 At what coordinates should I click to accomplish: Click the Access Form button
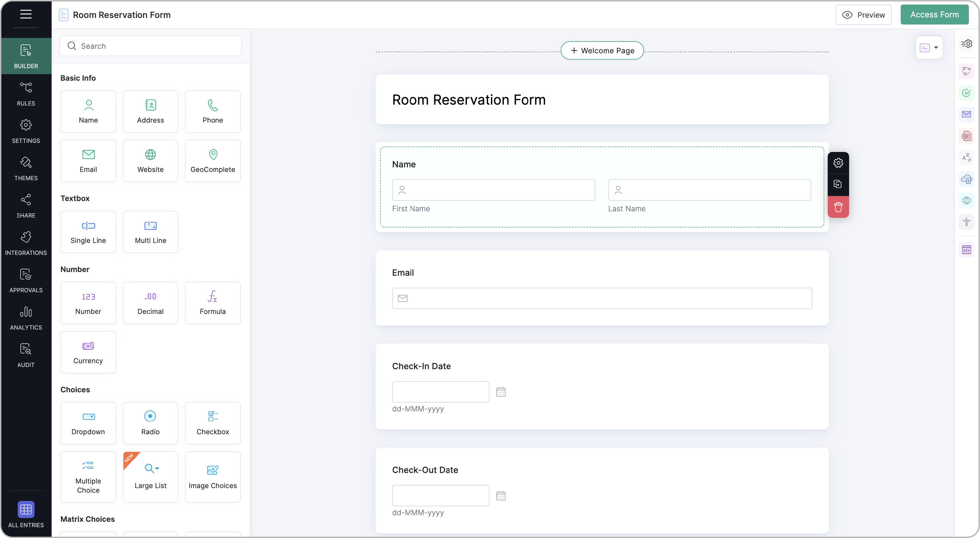tap(934, 15)
